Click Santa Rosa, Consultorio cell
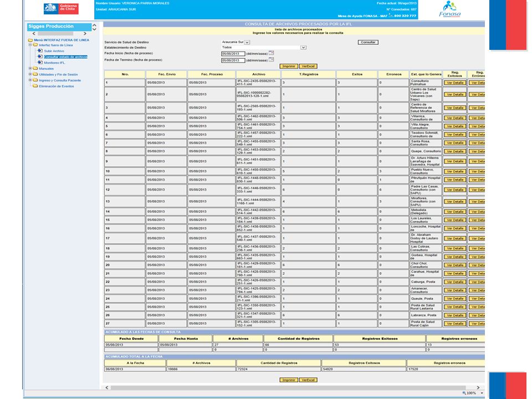The width and height of the screenshot is (532, 399). coord(426,143)
